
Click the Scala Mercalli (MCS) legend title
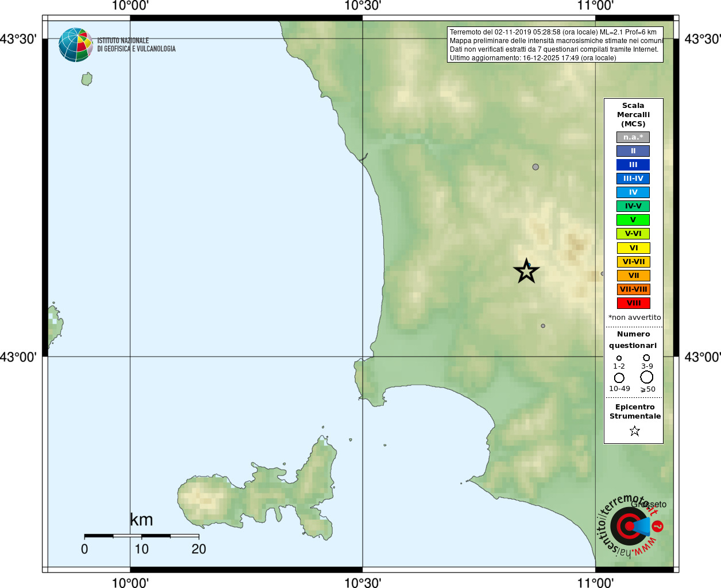coord(633,115)
